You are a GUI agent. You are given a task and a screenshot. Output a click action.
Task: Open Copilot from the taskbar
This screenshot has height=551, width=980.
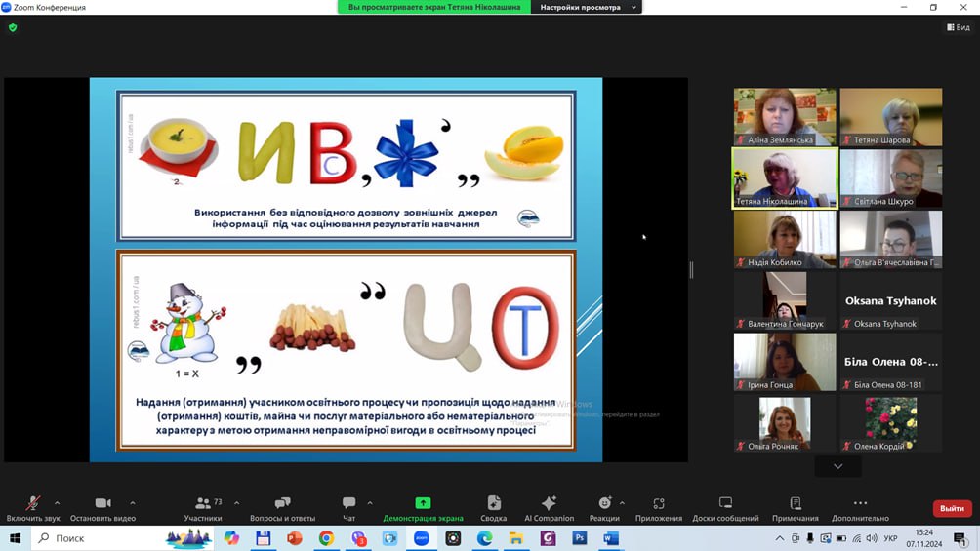(x=232, y=538)
